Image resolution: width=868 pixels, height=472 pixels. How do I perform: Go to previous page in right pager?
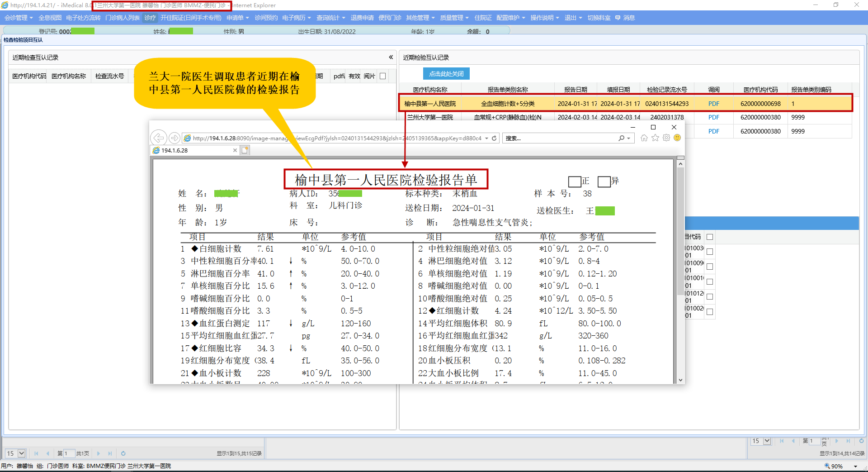click(x=793, y=441)
